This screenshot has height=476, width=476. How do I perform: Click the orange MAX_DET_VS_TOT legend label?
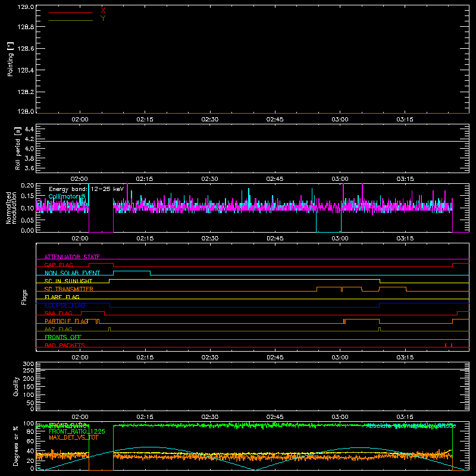pos(73,437)
